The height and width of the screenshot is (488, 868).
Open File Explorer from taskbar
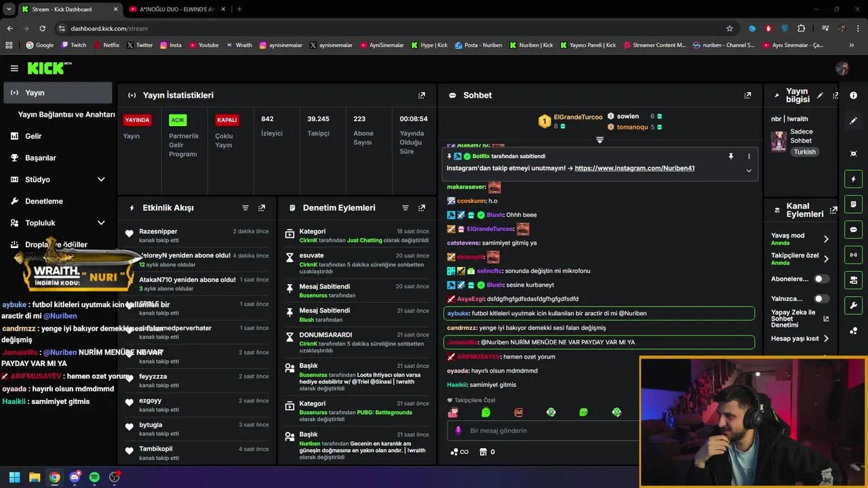tap(35, 477)
